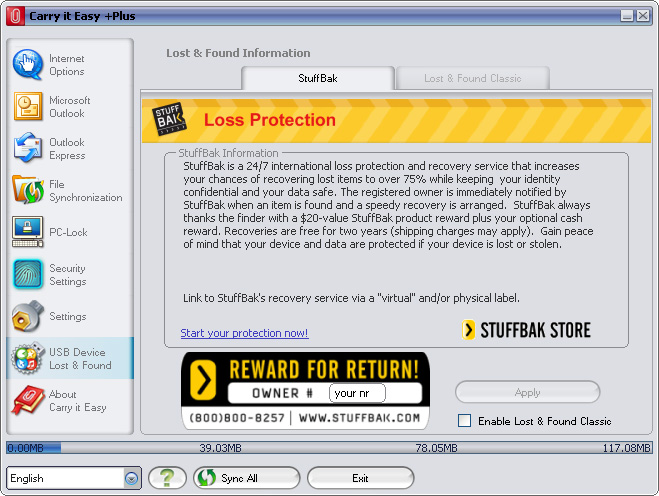659x496 pixels.
Task: Select the PC-Lock monitor icon
Action: [28, 232]
